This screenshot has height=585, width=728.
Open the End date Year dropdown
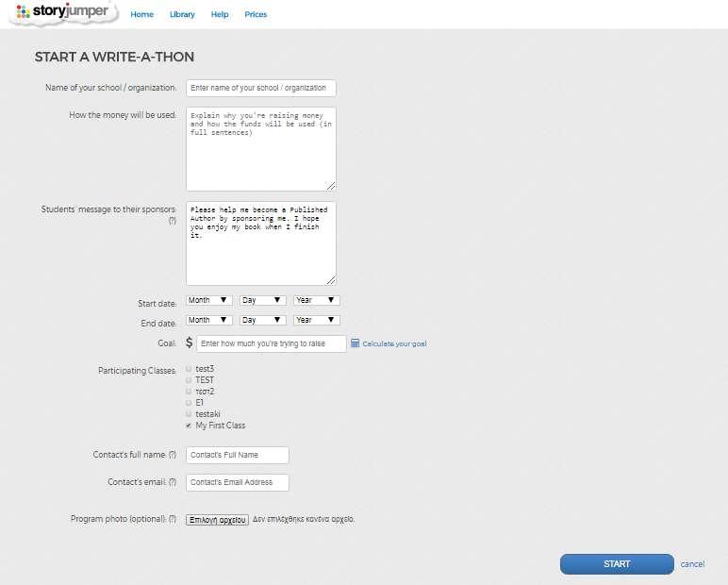click(x=317, y=320)
